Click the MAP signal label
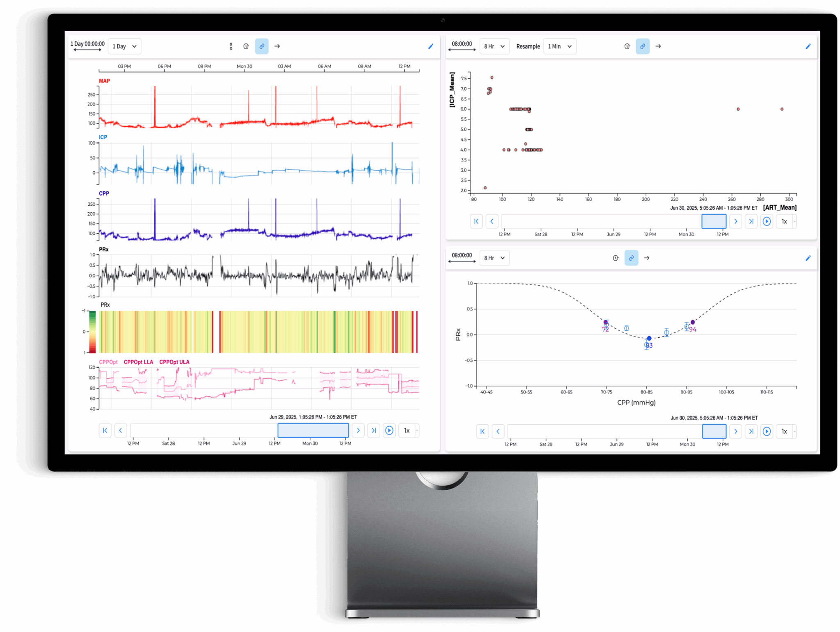Screen dimensions: 840x632 coord(104,81)
